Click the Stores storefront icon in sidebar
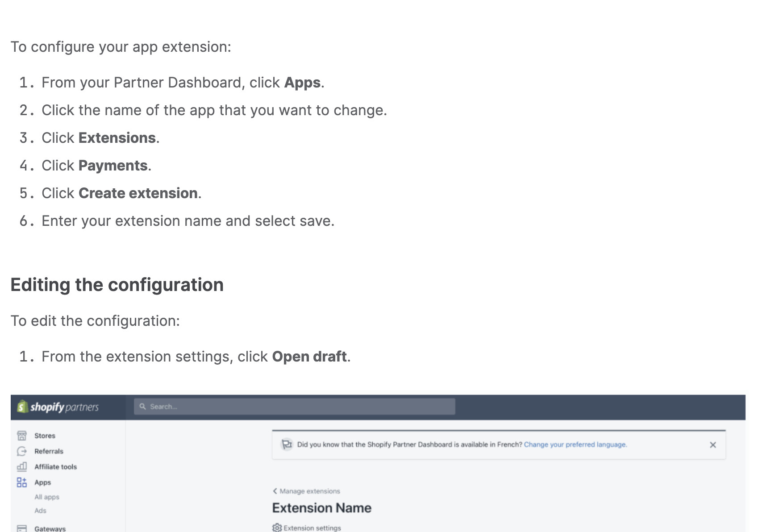 (21, 436)
